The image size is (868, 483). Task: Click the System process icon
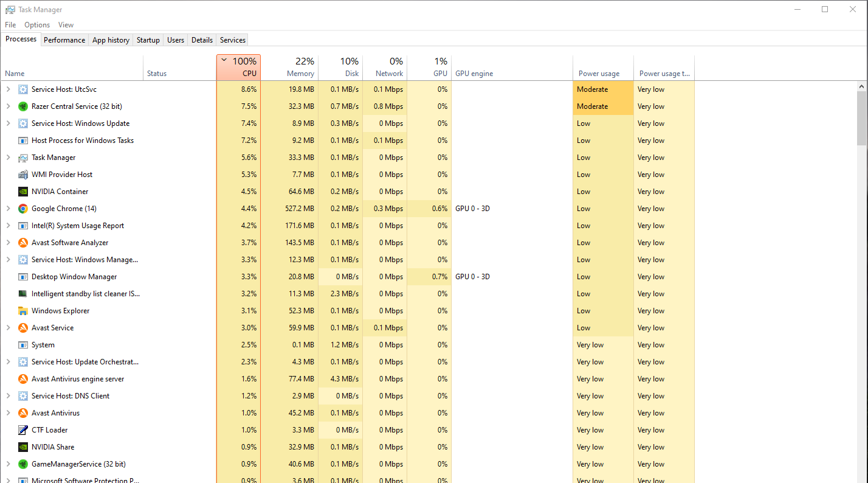23,345
